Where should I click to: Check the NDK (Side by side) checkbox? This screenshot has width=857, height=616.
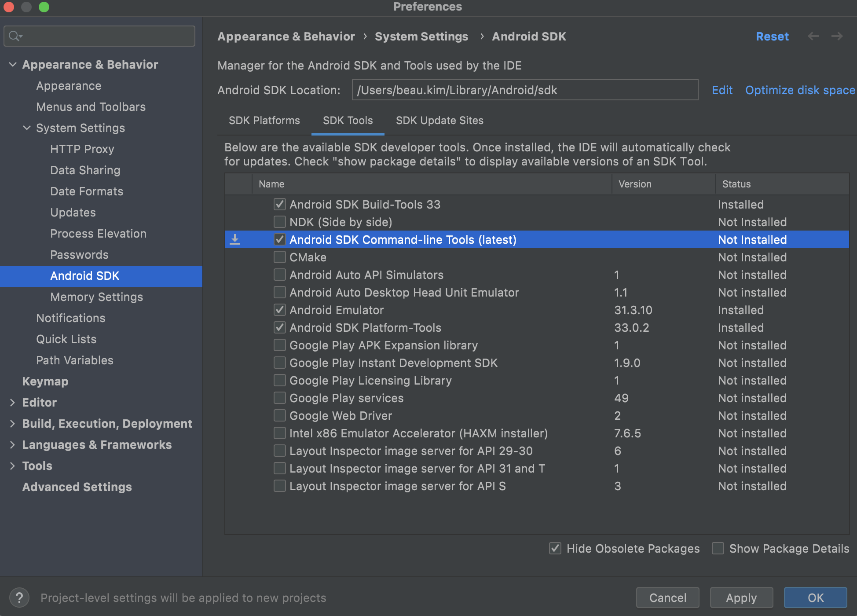tap(280, 222)
